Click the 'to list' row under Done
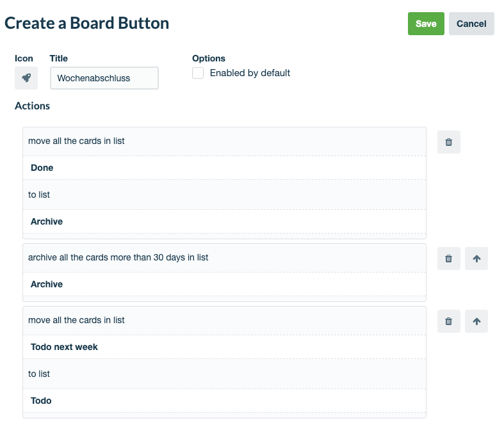This screenshot has height=430, width=504. coord(224,195)
